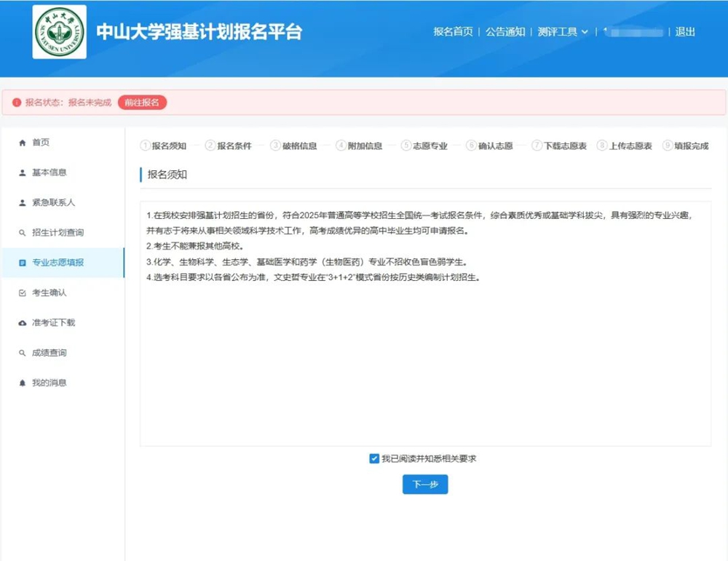Click the cloud download icon beside 准考证下载

pyautogui.click(x=22, y=323)
